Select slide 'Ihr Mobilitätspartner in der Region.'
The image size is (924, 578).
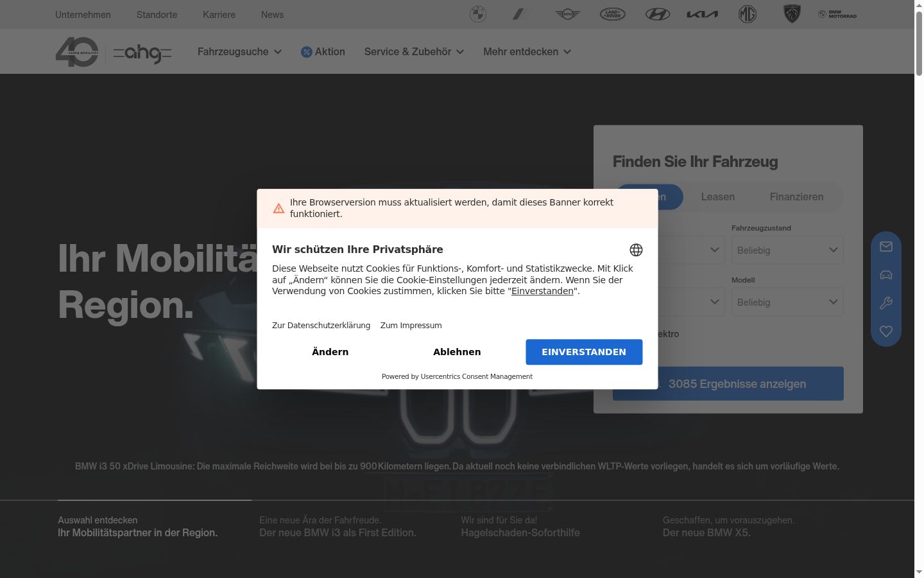(x=137, y=527)
